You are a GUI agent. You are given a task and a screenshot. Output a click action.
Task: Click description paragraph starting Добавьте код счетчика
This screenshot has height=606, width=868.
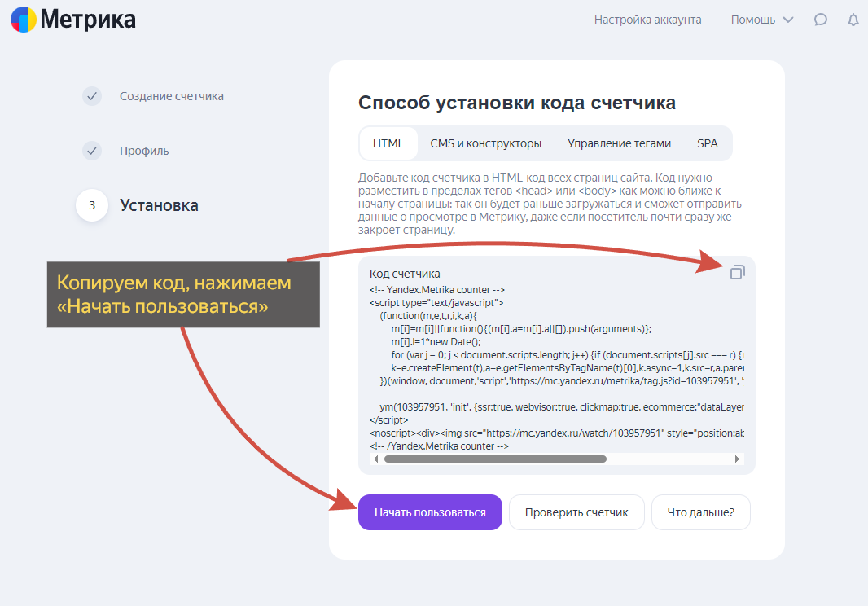click(550, 204)
